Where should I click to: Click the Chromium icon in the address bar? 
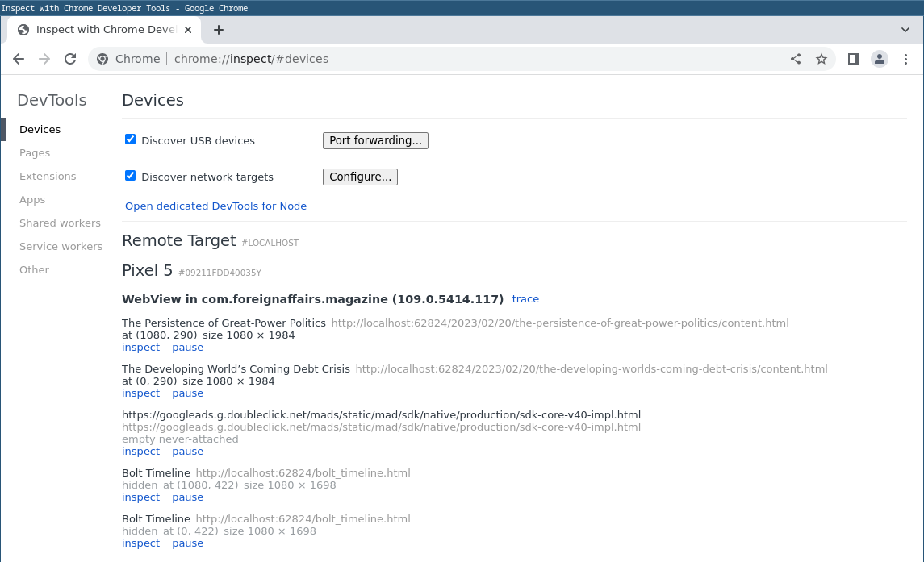pyautogui.click(x=102, y=58)
